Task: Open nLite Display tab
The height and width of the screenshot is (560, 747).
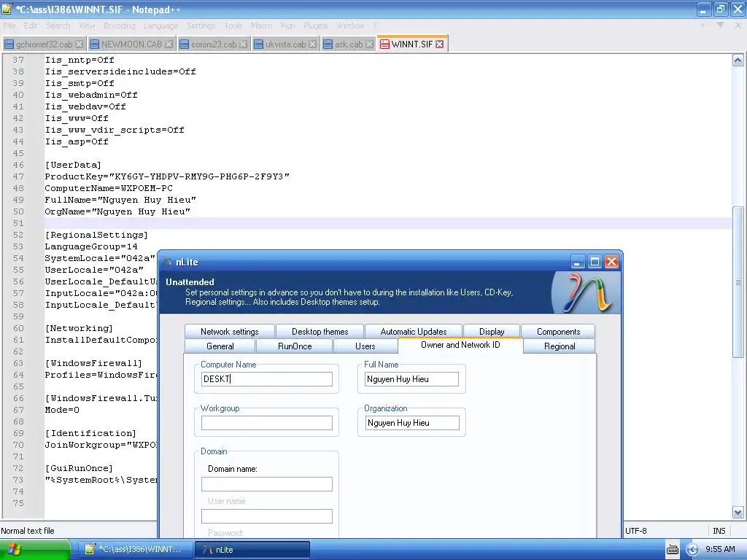Action: coord(492,332)
